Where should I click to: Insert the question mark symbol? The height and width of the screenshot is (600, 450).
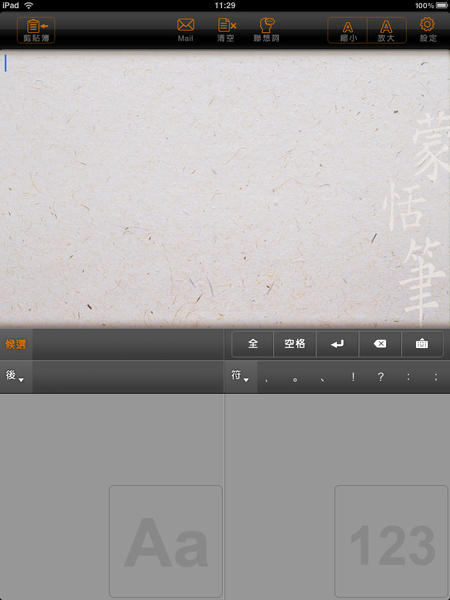[x=380, y=377]
